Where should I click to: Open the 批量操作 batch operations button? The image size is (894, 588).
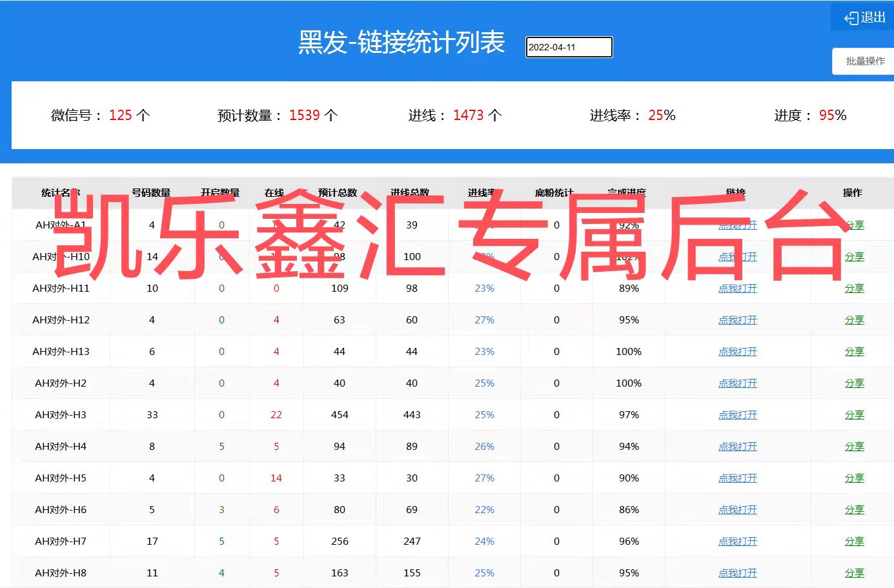(x=865, y=61)
